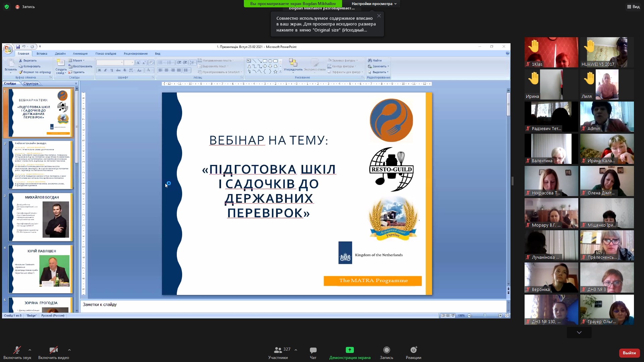Image resolution: width=644 pixels, height=362 pixels.
Task: Switch to Структура outline tab
Action: tap(31, 83)
